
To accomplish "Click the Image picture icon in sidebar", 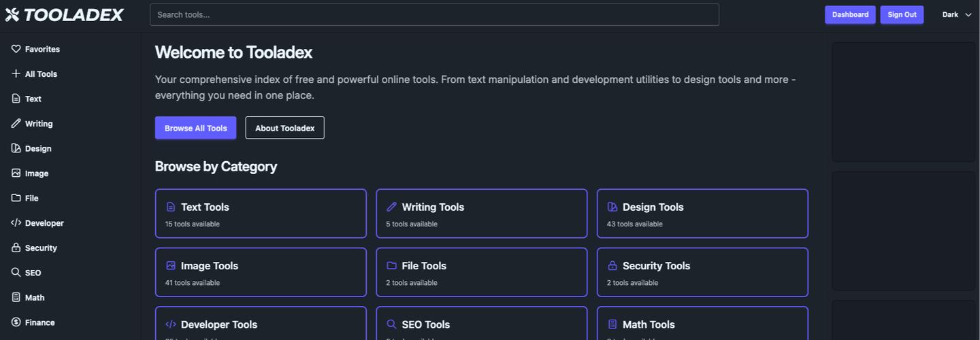I will (16, 173).
